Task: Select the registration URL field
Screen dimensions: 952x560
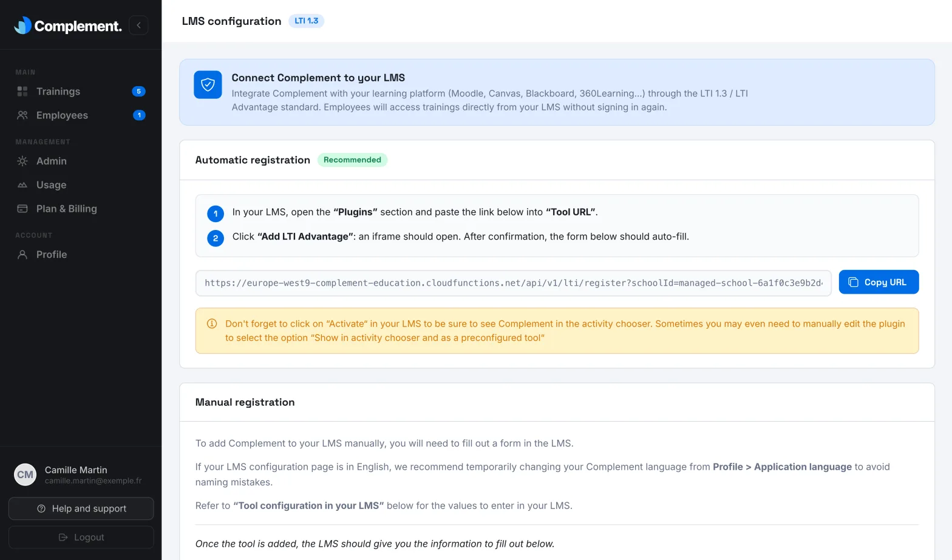Action: (513, 283)
